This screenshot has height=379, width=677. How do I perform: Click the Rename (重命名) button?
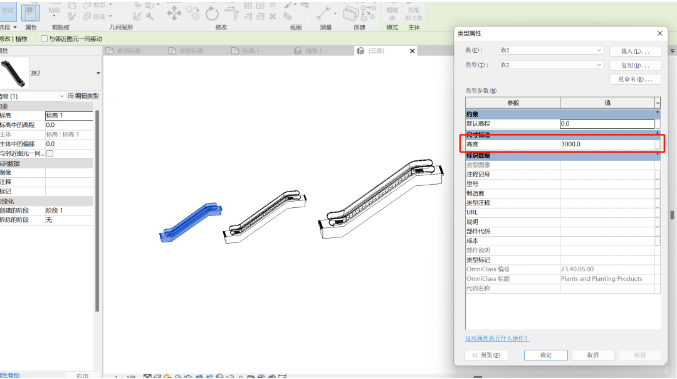(x=635, y=79)
